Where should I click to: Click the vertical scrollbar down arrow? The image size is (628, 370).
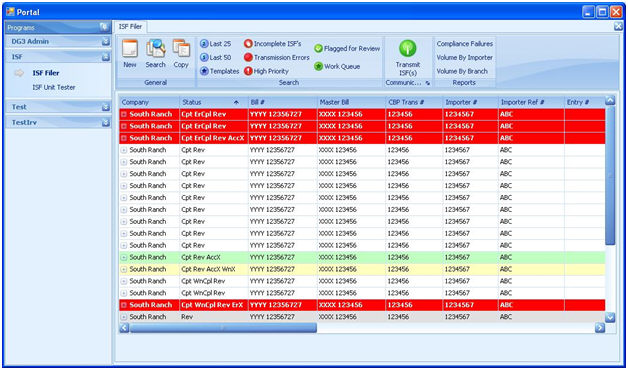tap(610, 318)
